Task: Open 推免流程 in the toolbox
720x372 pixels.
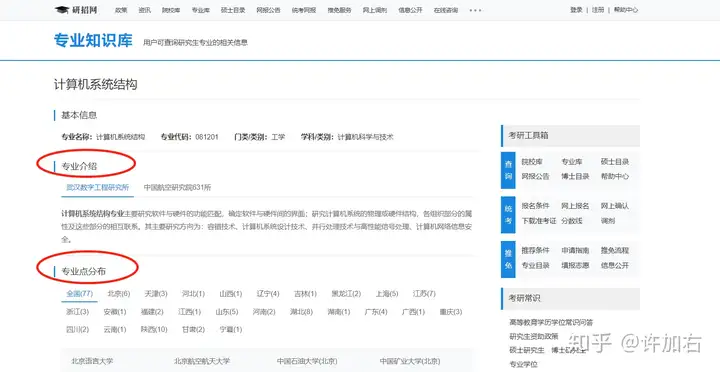Action: (x=615, y=250)
